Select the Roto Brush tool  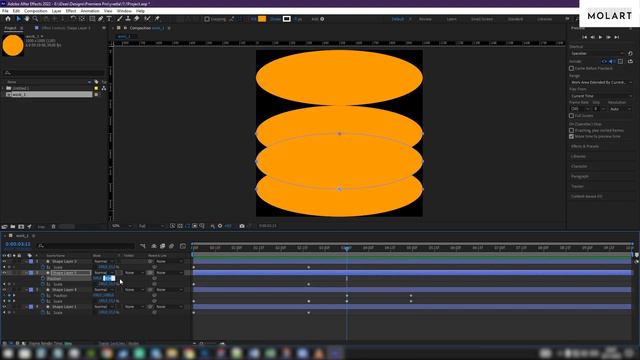(147, 19)
